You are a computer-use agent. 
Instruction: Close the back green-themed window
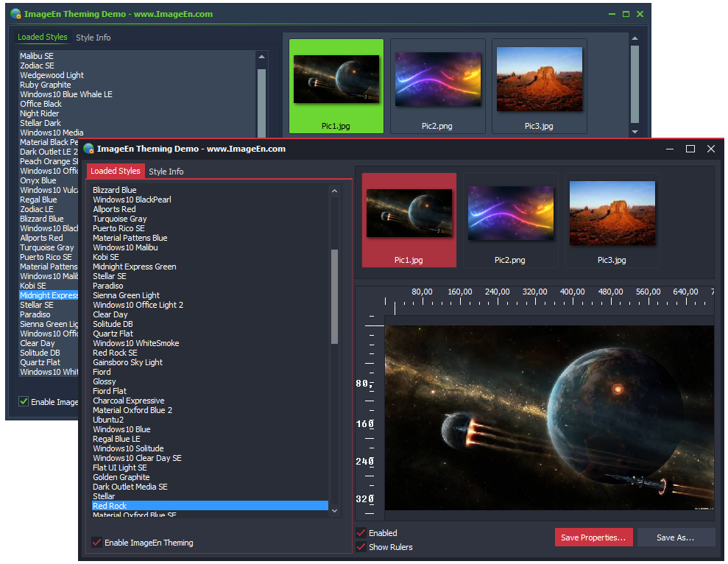tap(640, 15)
